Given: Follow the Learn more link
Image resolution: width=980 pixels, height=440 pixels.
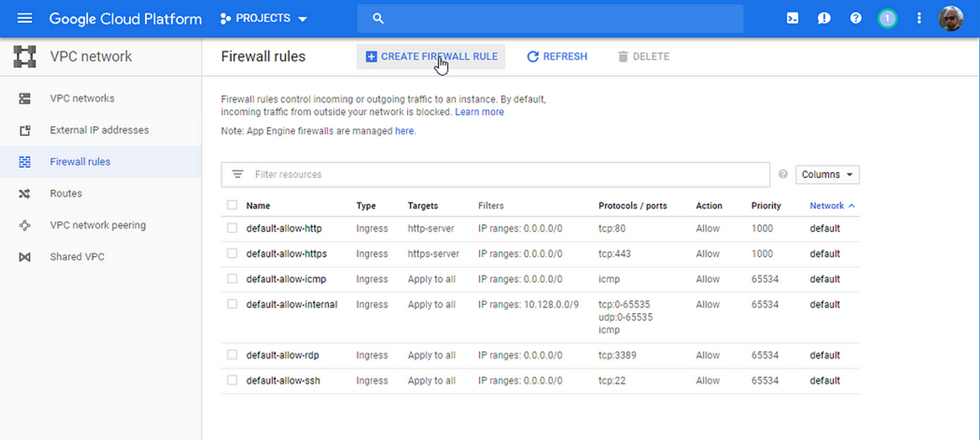Looking at the screenshot, I should pos(479,112).
